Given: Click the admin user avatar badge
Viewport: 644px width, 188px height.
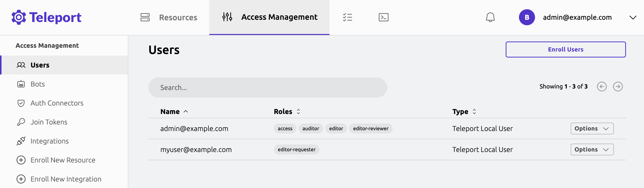Looking at the screenshot, I should pos(527,17).
